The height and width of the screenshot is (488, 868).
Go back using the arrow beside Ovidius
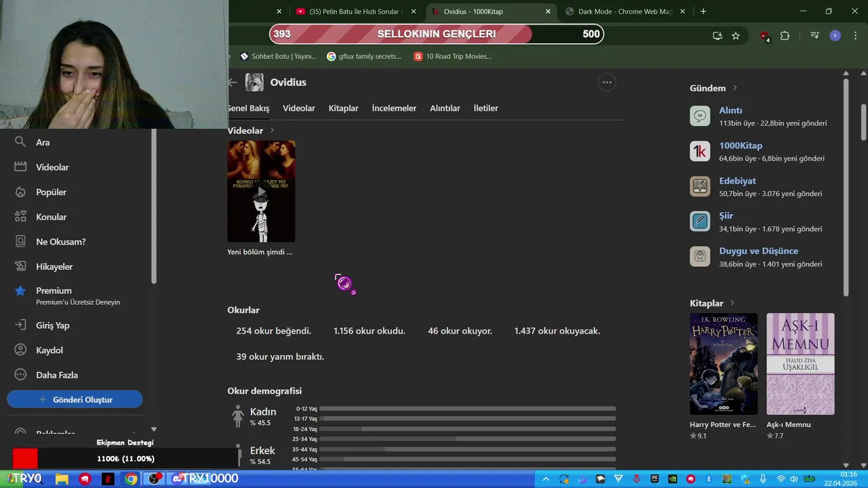click(233, 82)
